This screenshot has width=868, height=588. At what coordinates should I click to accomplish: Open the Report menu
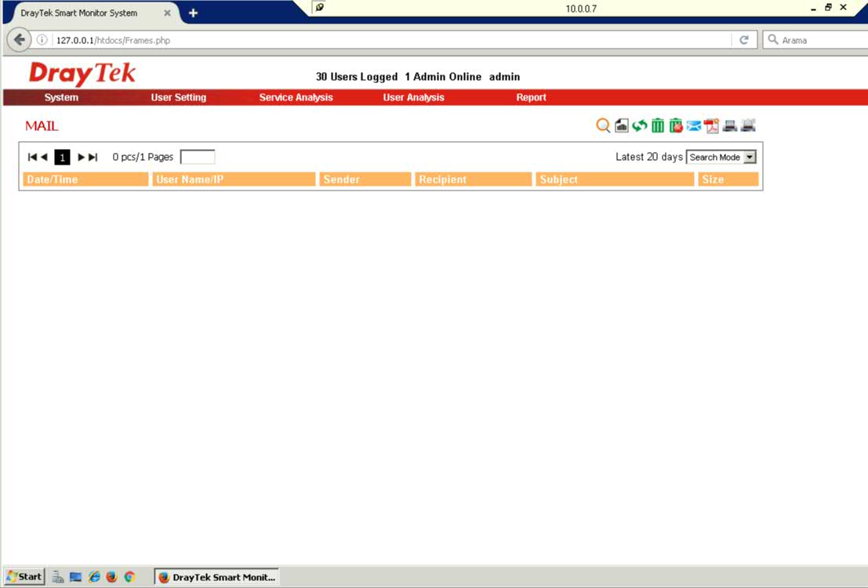pos(531,98)
